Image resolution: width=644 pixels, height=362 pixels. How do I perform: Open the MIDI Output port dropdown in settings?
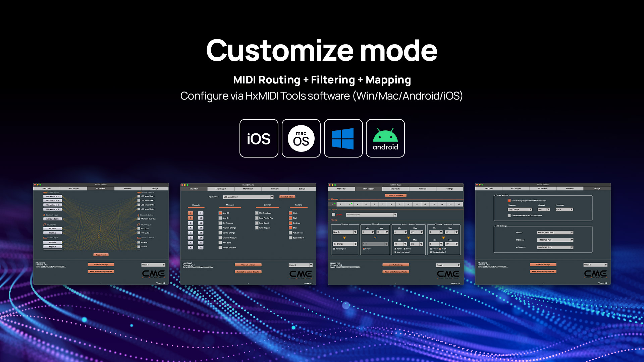coord(555,247)
